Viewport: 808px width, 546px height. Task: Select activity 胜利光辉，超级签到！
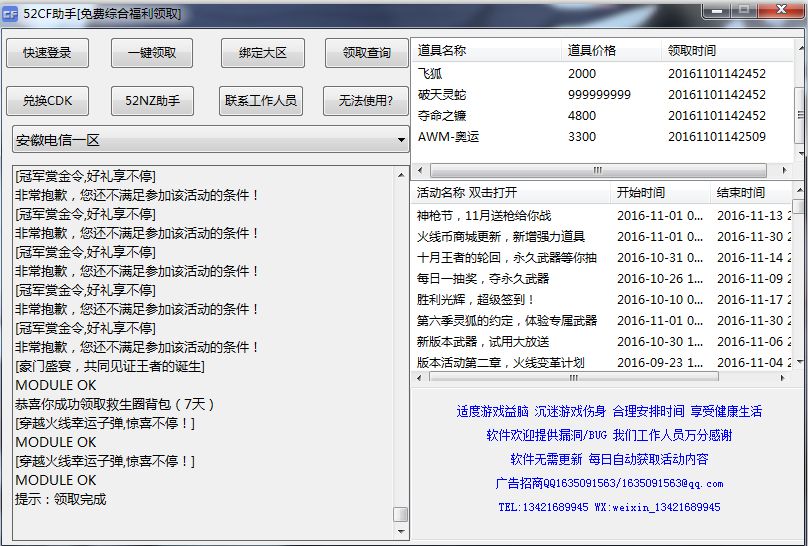point(603,300)
